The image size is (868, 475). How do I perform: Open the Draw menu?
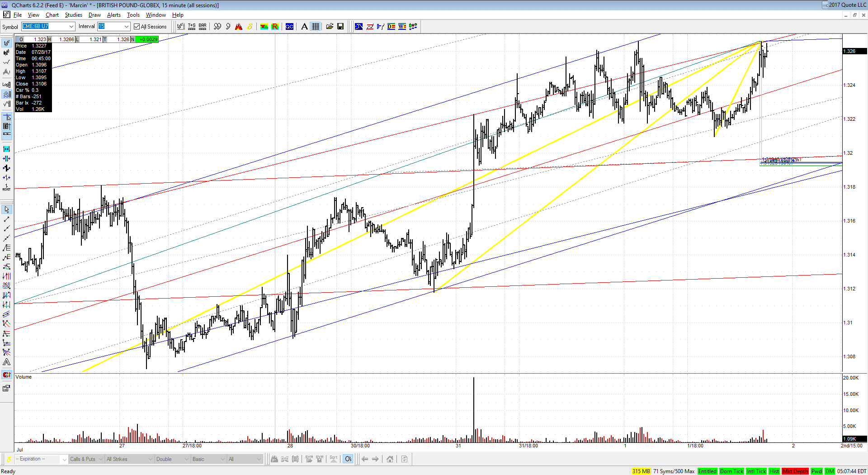pyautogui.click(x=94, y=15)
